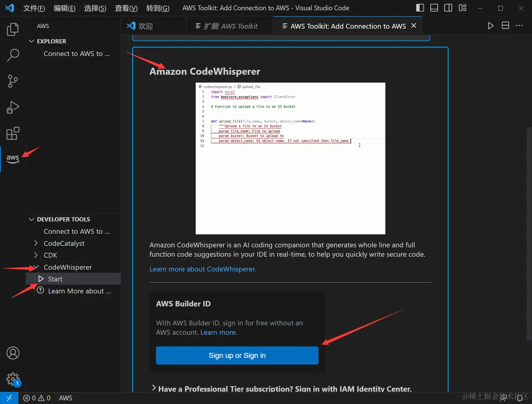Screen dimensions: 532x404
Task: Open the Extensions view
Action: 13,134
